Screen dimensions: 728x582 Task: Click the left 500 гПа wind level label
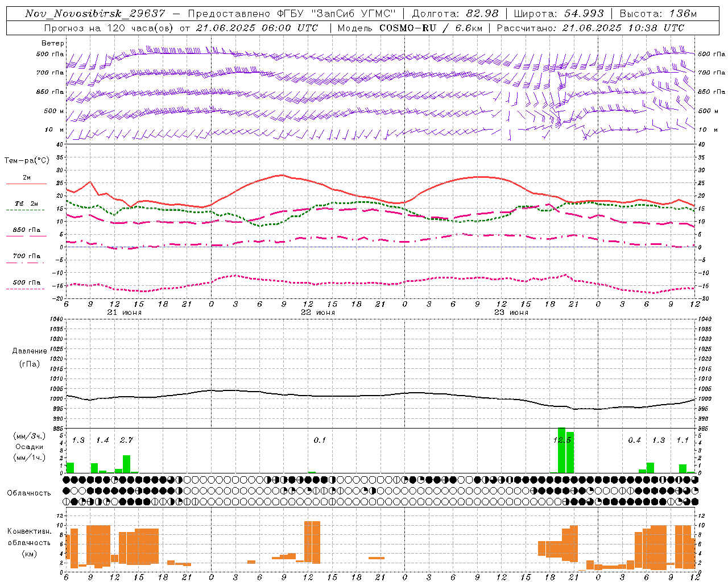tap(50, 54)
